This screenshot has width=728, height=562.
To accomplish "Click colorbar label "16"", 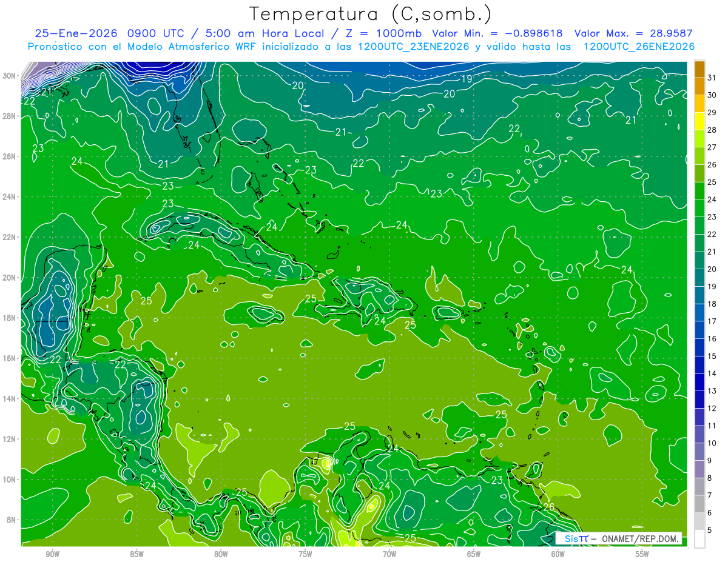I will point(712,339).
